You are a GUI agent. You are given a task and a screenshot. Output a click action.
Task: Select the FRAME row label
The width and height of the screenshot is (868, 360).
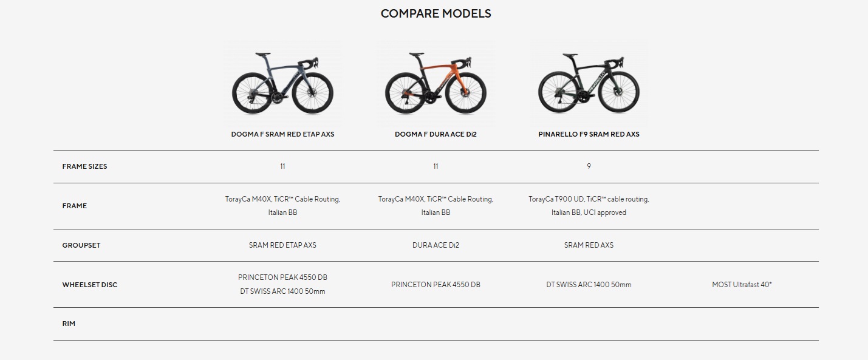(74, 206)
